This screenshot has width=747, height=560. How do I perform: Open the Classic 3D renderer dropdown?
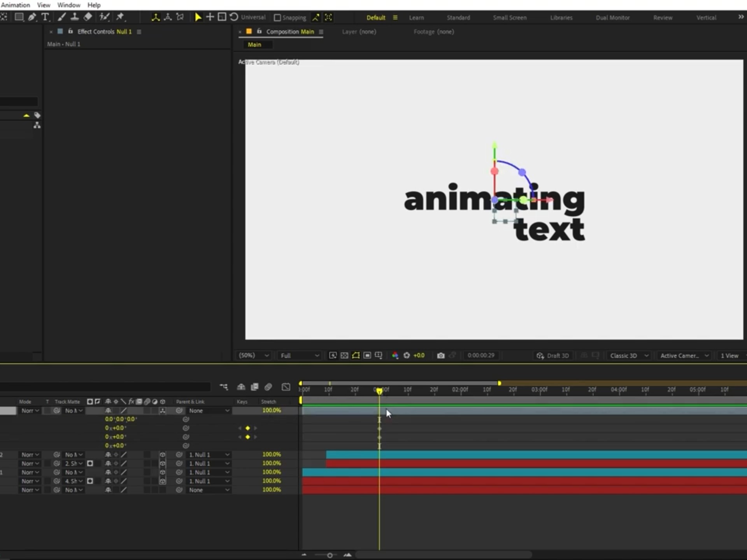click(x=629, y=355)
